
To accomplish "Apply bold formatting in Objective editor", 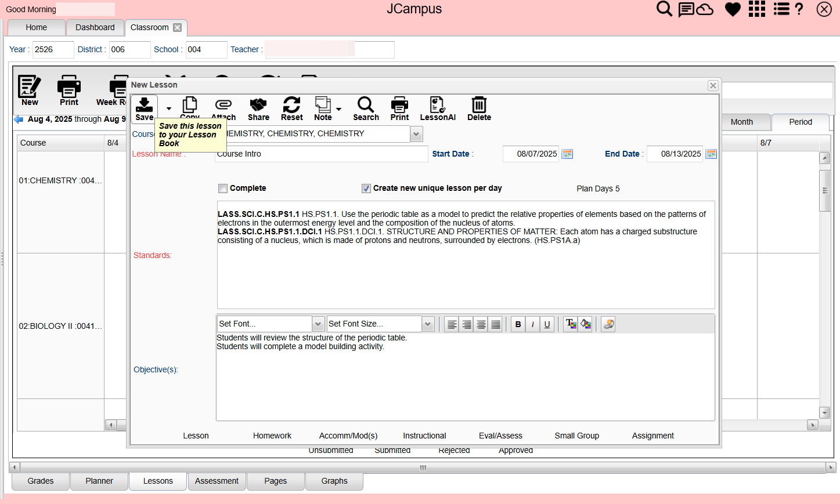I will 518,324.
